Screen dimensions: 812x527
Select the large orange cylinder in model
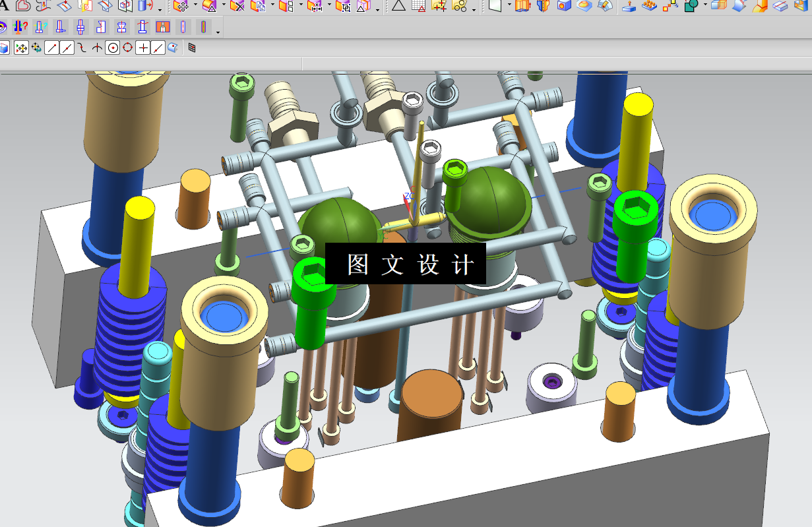432,406
